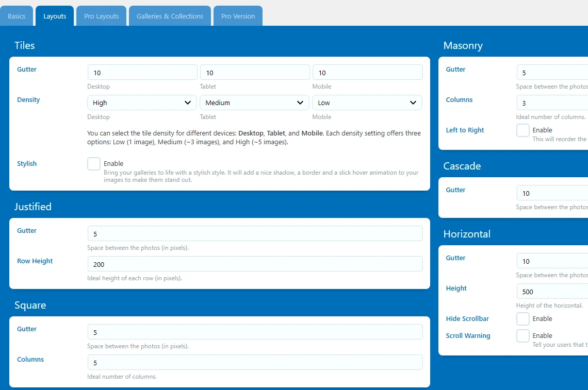Enable Left to Right ordering for Masonry
The height and width of the screenshot is (390, 588).
522,130
